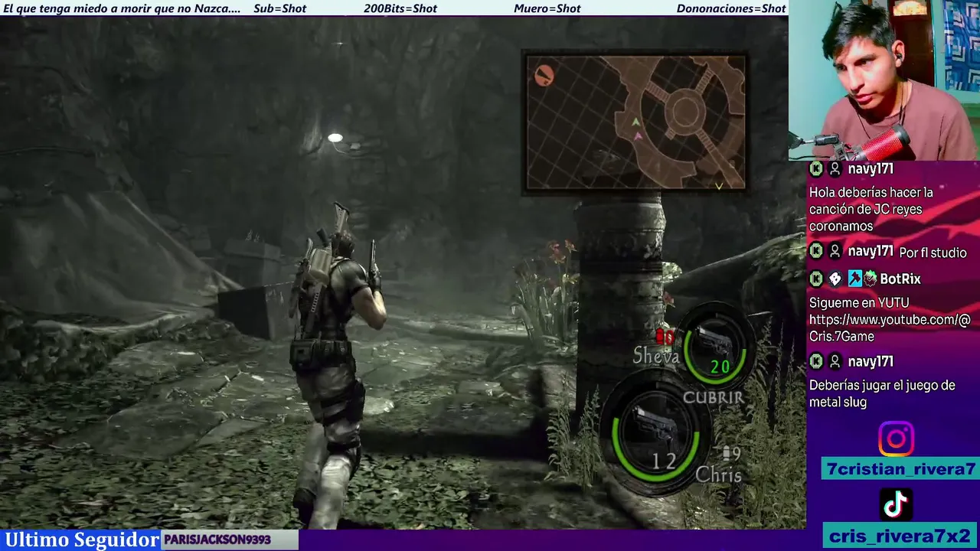This screenshot has width=980, height=551.
Task: Click the 'Ultimo Seguidor' label
Action: (81, 540)
